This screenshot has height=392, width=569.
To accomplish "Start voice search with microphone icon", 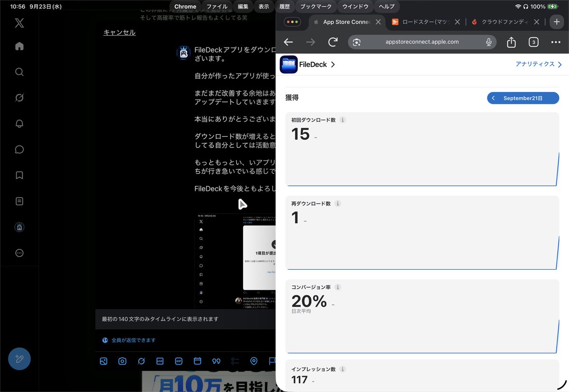I will pos(488,42).
